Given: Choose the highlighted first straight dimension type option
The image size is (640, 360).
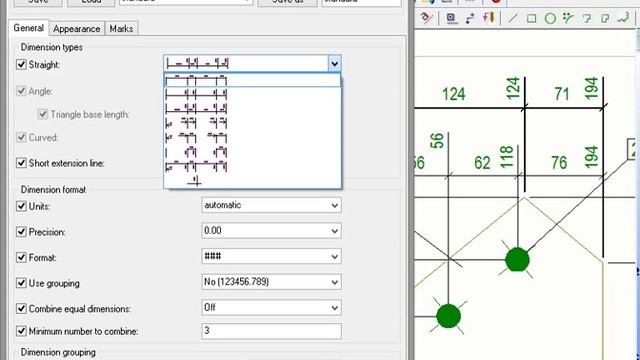Looking at the screenshot, I should pyautogui.click(x=252, y=80).
